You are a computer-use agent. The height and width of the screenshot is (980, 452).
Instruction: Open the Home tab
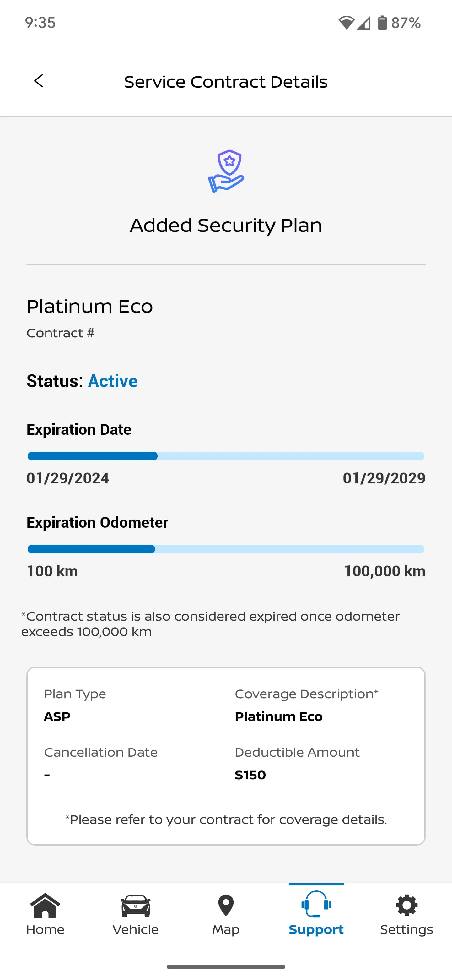pos(45,914)
